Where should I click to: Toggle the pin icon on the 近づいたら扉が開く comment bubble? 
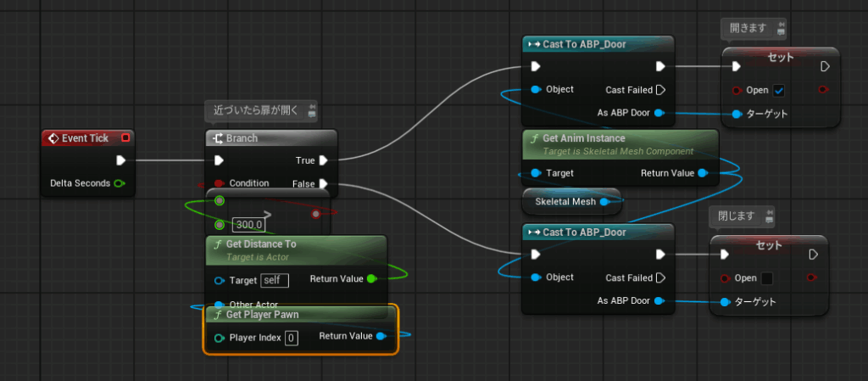[312, 106]
